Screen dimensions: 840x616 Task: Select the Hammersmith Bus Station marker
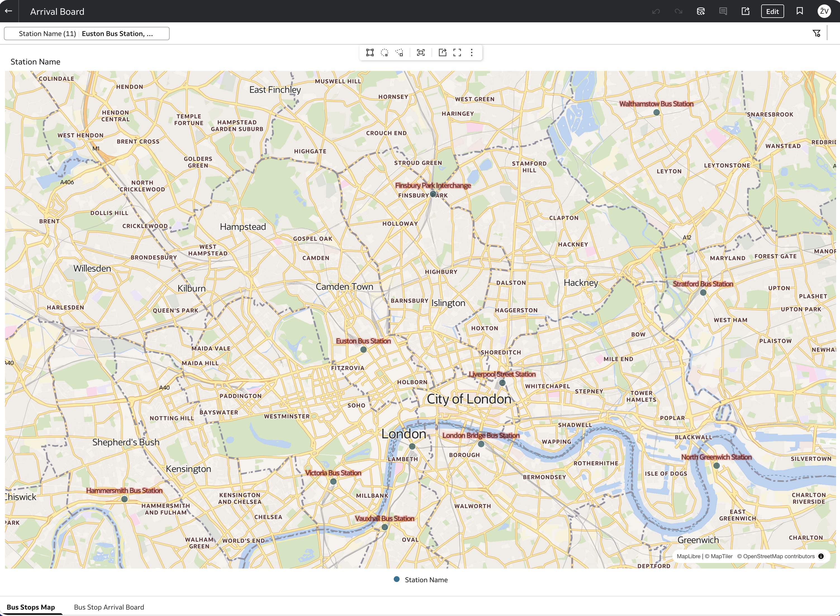[x=125, y=499]
